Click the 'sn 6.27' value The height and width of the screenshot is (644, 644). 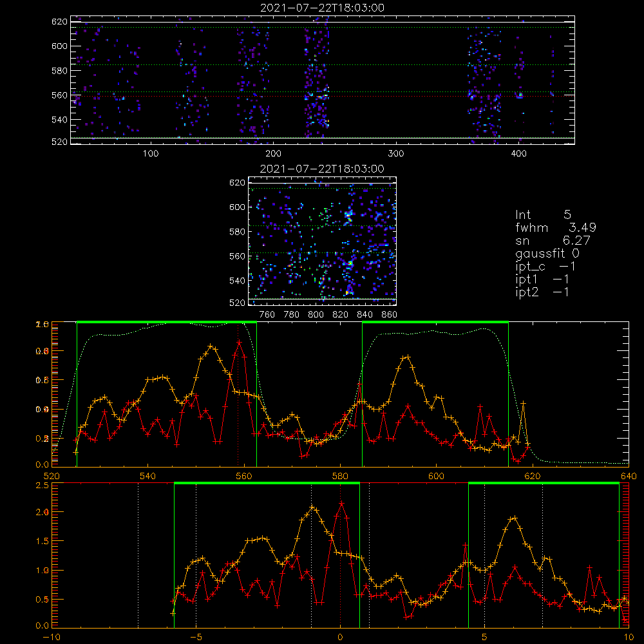point(553,240)
